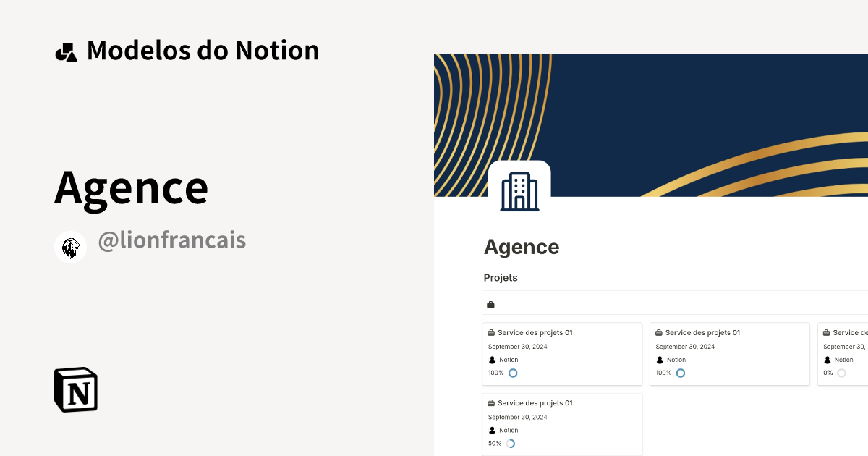The height and width of the screenshot is (456, 868).
Task: Select the building icon on the Agence page
Action: pyautogui.click(x=520, y=190)
